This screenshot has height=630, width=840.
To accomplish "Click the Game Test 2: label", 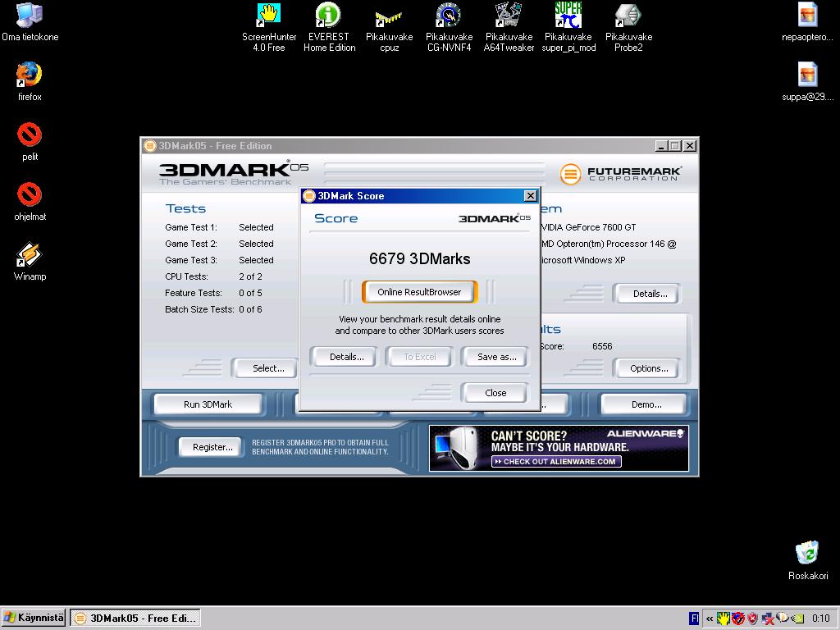I will (190, 244).
